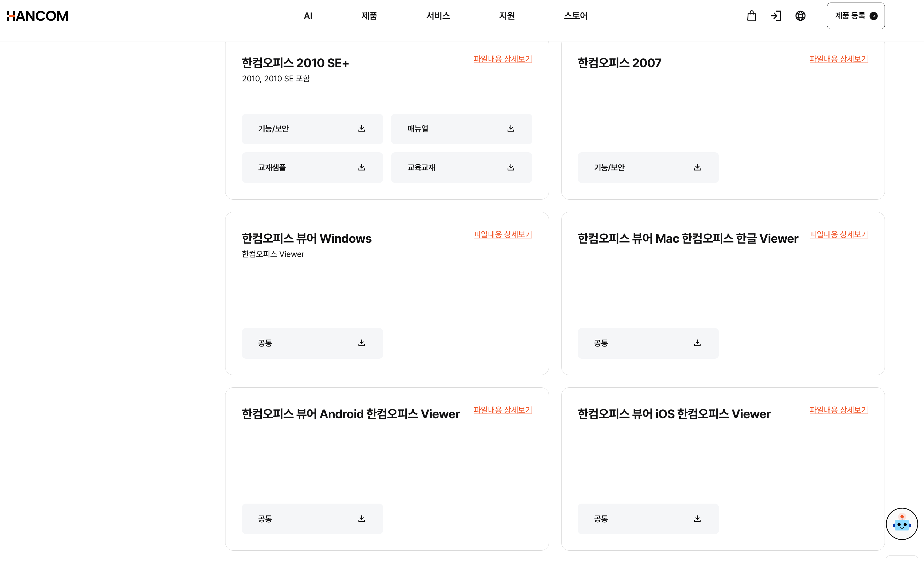Click the download icon on iOS Viewer 공통

pos(697,519)
